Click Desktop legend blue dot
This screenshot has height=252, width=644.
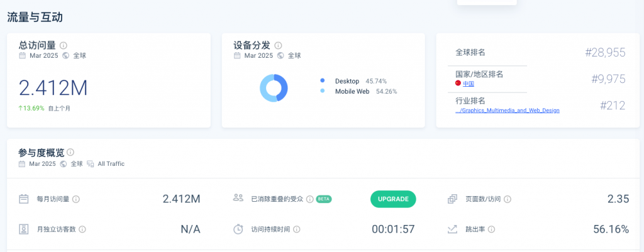click(x=323, y=81)
